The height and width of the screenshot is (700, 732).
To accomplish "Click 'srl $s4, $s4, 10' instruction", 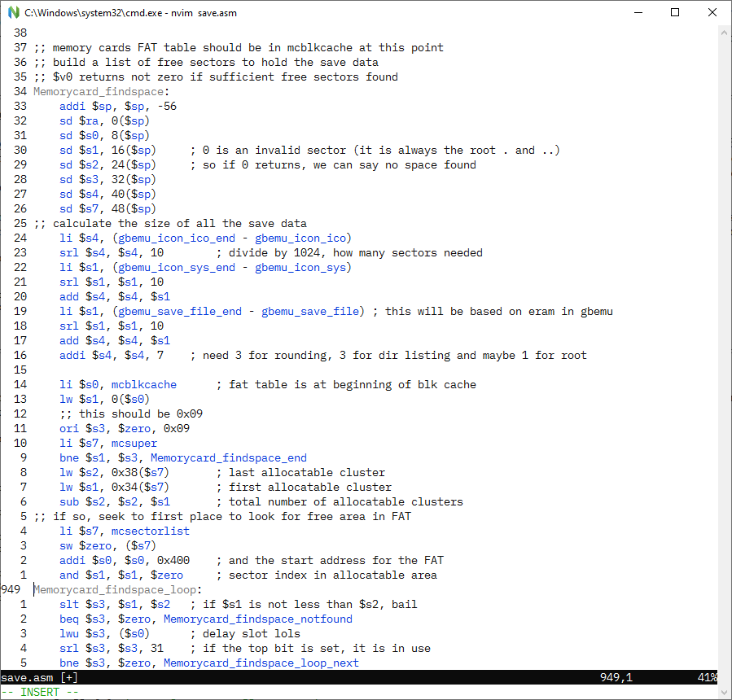I will (111, 252).
